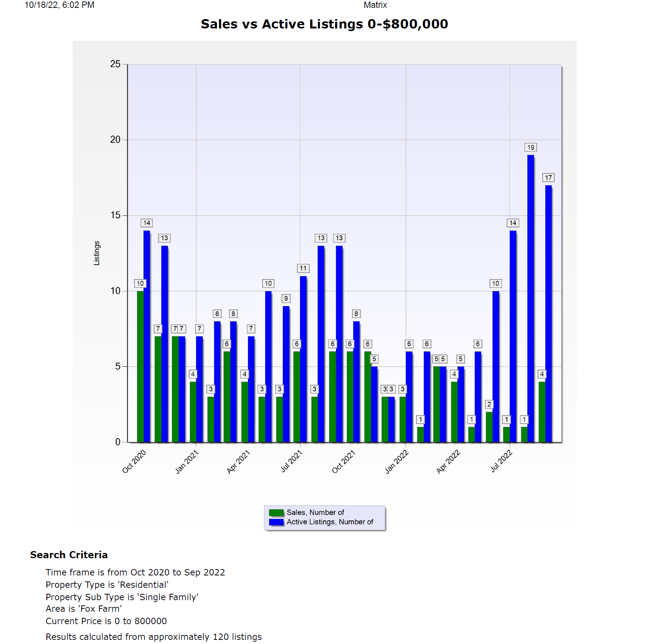Click the y-axis value 20
The image size is (646, 644).
pyautogui.click(x=115, y=140)
